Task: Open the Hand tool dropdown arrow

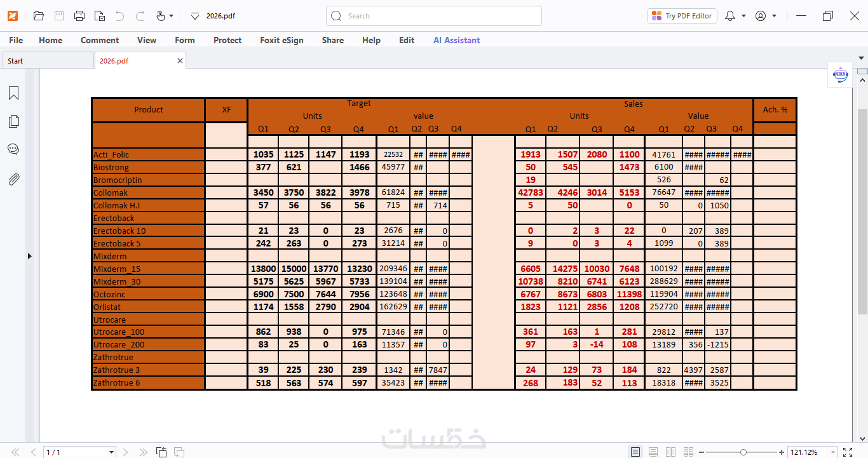Action: pos(171,16)
